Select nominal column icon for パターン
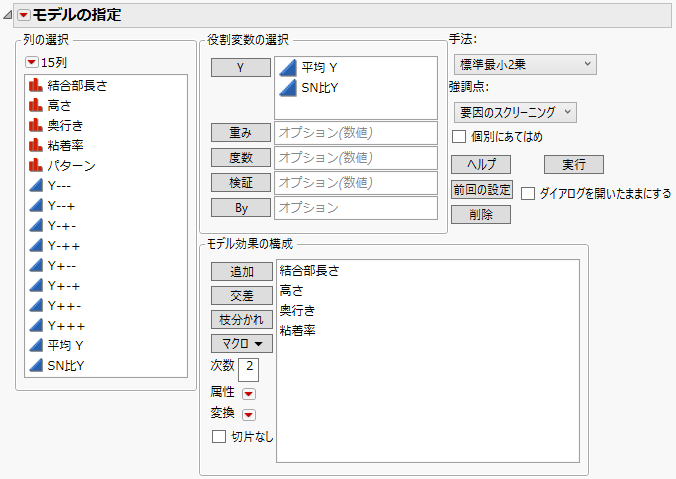 36,166
